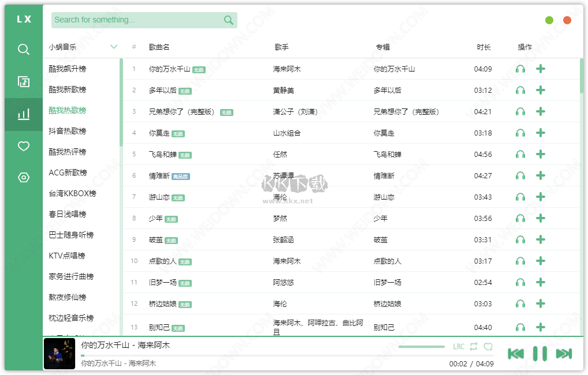Skip to the next track

(564, 352)
